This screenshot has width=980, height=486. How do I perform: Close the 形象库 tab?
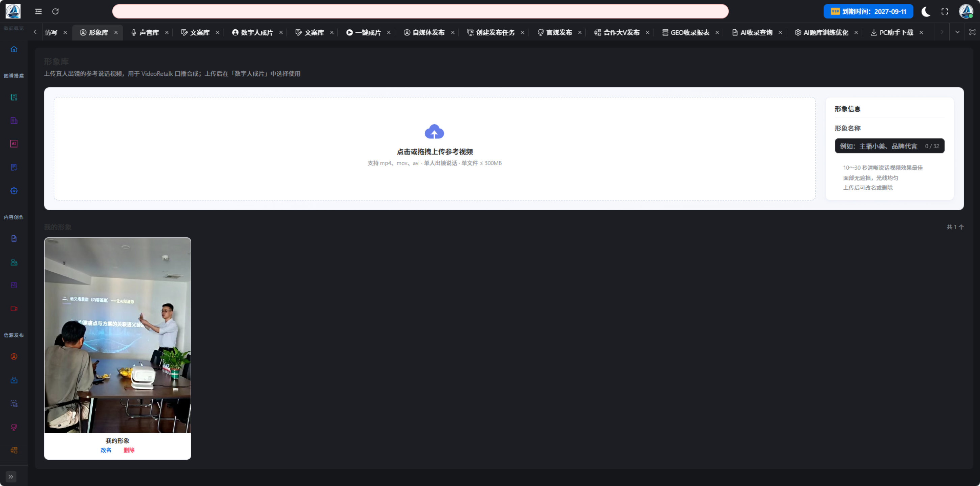pos(116,32)
